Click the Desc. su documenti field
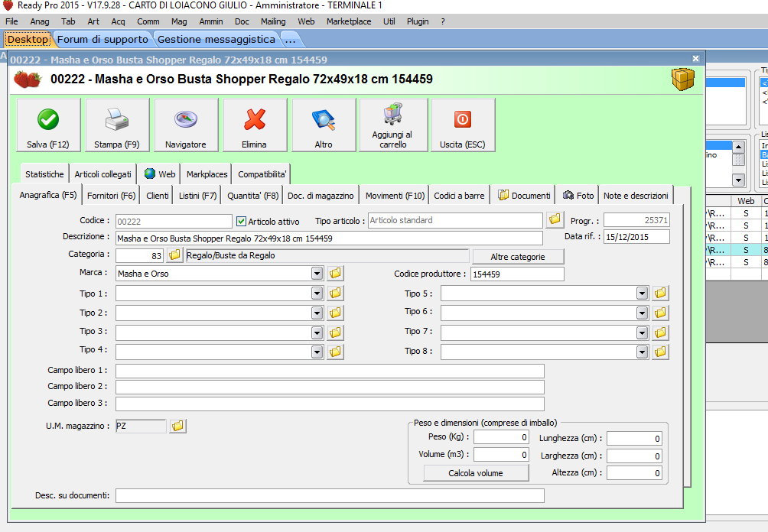Image resolution: width=768 pixels, height=532 pixels. point(330,496)
